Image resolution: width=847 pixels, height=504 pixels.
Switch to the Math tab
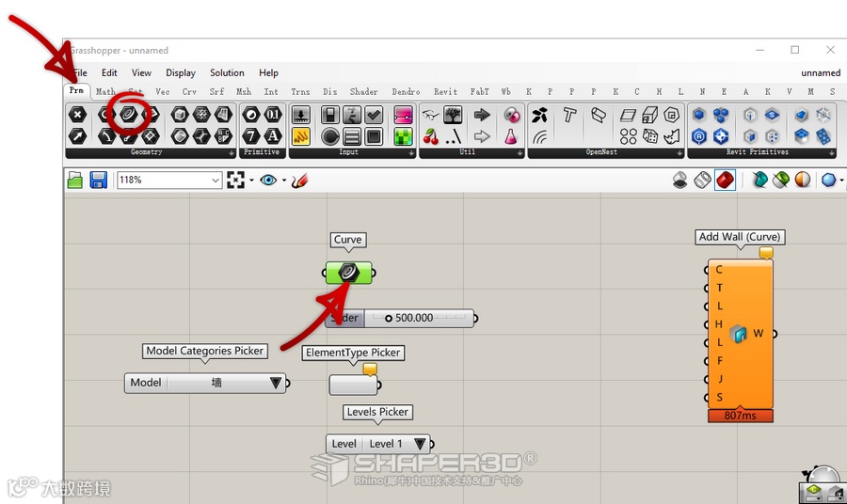[105, 92]
